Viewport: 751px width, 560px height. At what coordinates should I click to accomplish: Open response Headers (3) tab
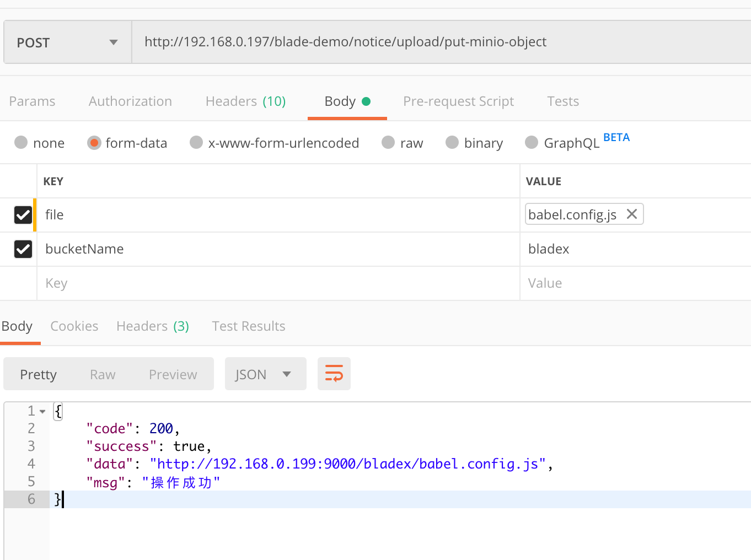(153, 326)
